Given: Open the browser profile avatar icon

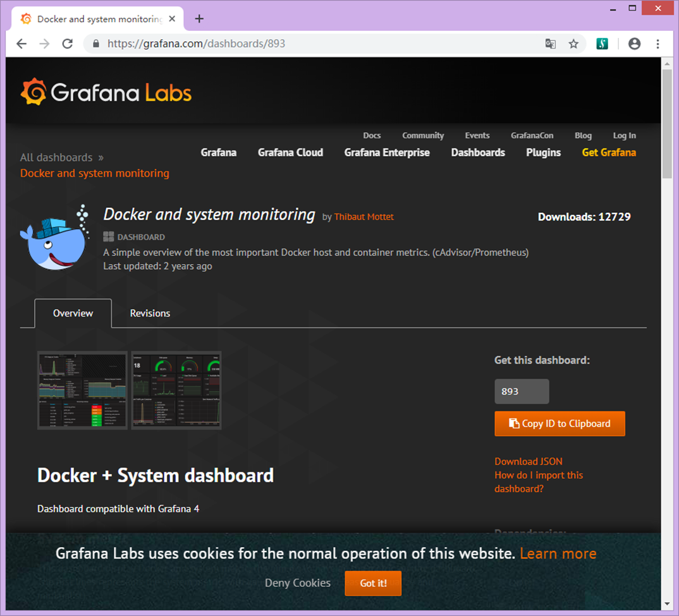Looking at the screenshot, I should [x=634, y=44].
